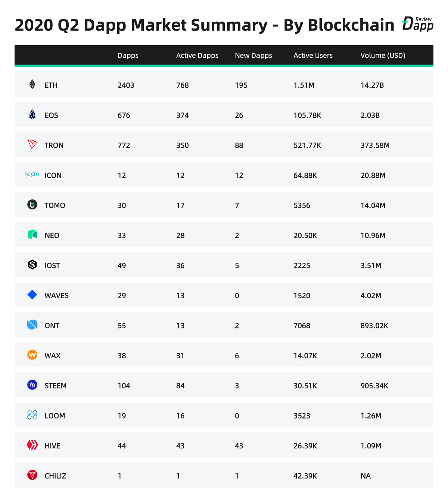The height and width of the screenshot is (504, 448).
Task: Click the DappReview logo in header
Action: click(x=417, y=24)
